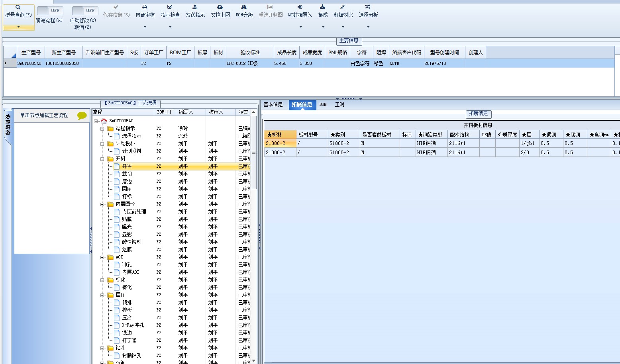Click the 流程指示 folder icon
The height and width of the screenshot is (364, 620).
pos(110,128)
